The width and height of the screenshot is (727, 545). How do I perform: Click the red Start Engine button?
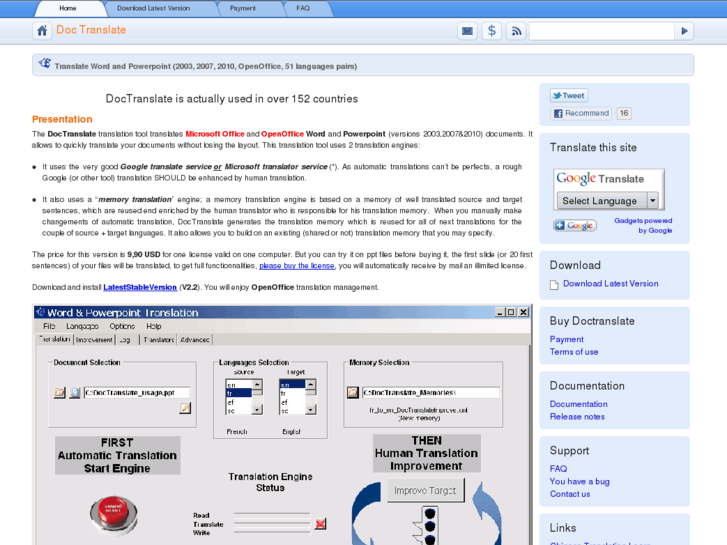[x=114, y=513]
